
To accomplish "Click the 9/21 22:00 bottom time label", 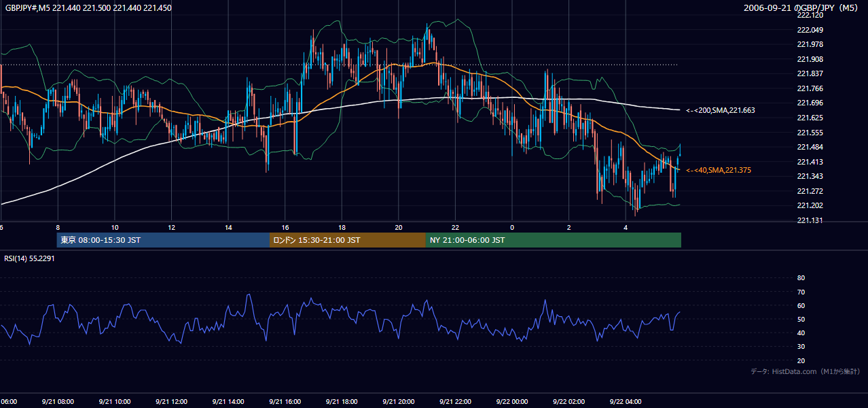I will pyautogui.click(x=455, y=402).
